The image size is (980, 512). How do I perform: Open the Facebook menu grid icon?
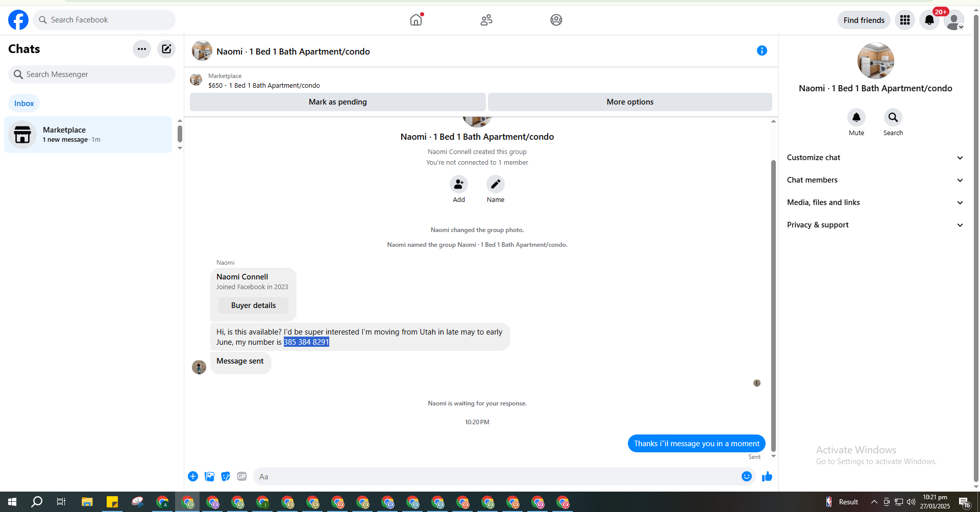click(905, 20)
